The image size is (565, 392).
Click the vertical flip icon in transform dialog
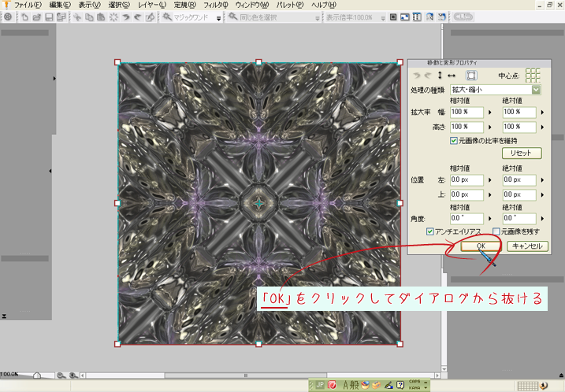440,76
